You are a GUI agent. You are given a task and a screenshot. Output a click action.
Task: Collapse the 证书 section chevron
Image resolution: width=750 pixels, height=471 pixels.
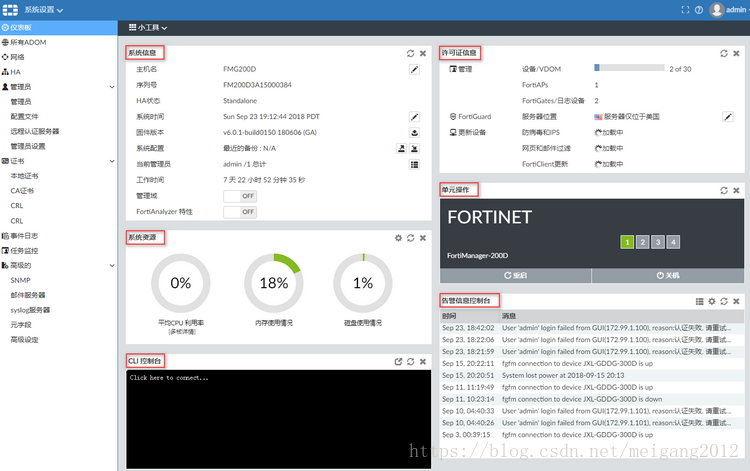point(112,161)
